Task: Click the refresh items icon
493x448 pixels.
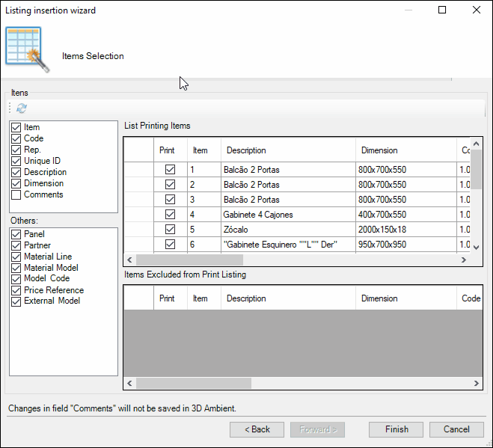Action: pos(22,108)
